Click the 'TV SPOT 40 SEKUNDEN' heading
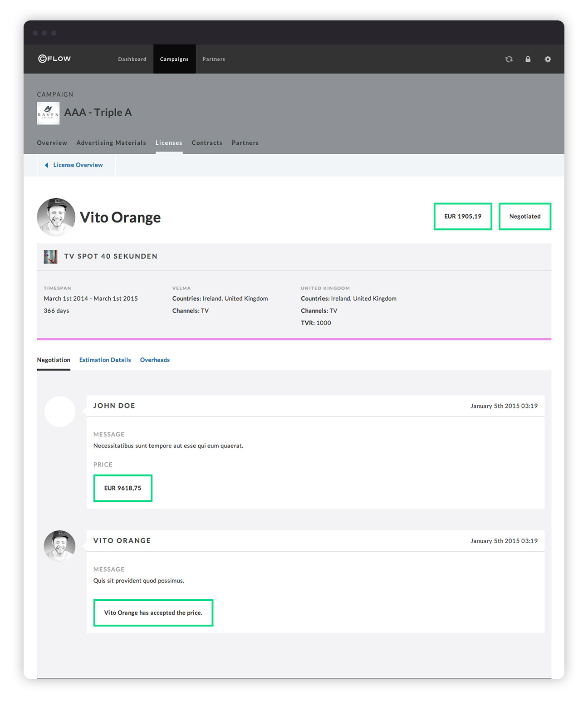The width and height of the screenshot is (588, 706). [x=111, y=256]
